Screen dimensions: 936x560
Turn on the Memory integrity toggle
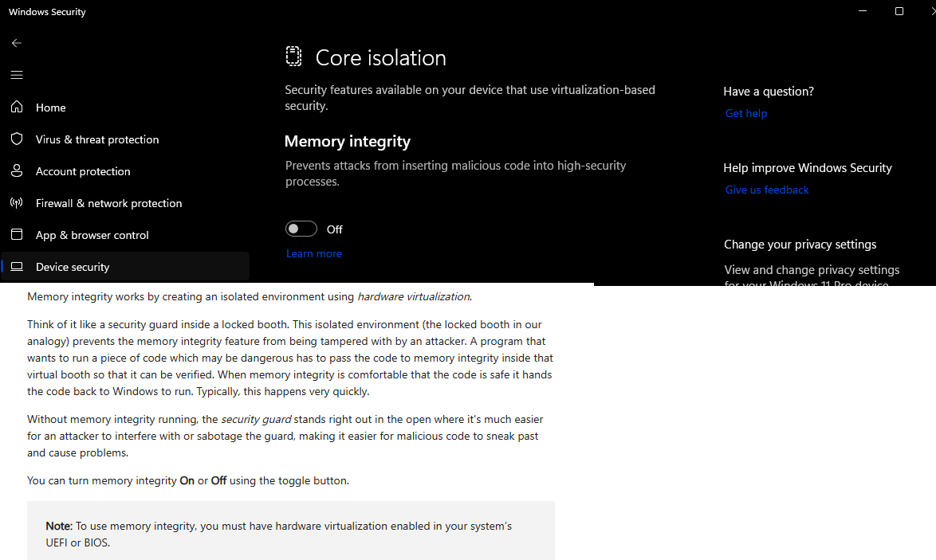click(x=301, y=229)
